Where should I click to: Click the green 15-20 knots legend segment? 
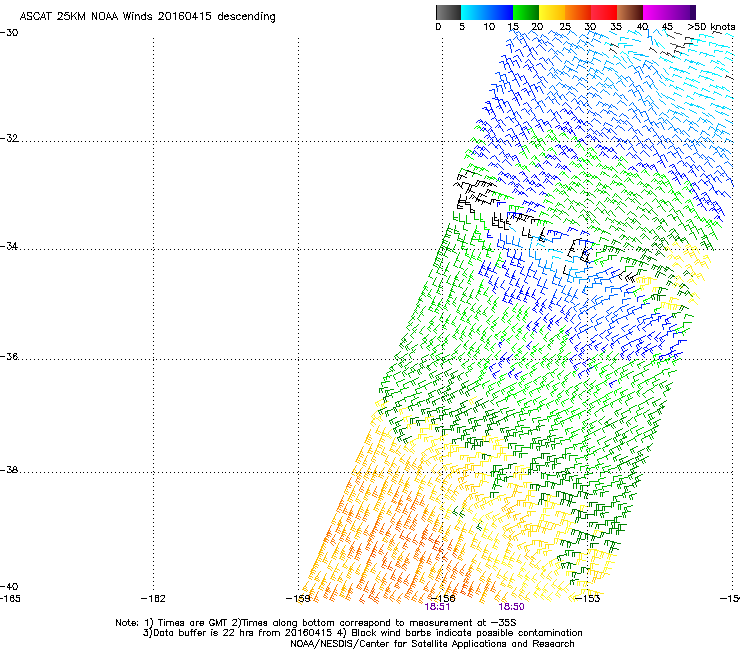pos(526,12)
